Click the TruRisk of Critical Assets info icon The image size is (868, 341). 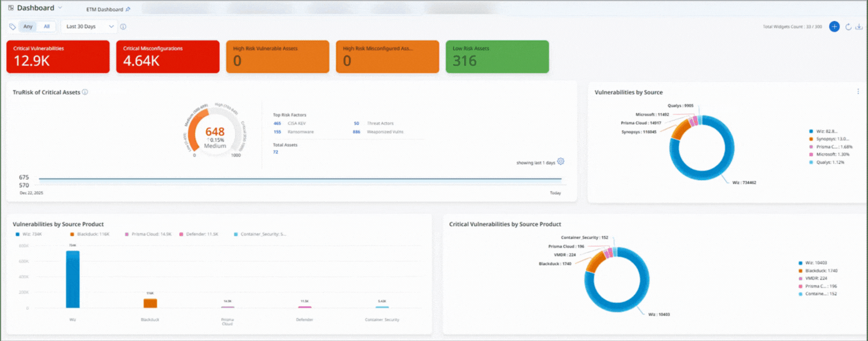pos(85,92)
